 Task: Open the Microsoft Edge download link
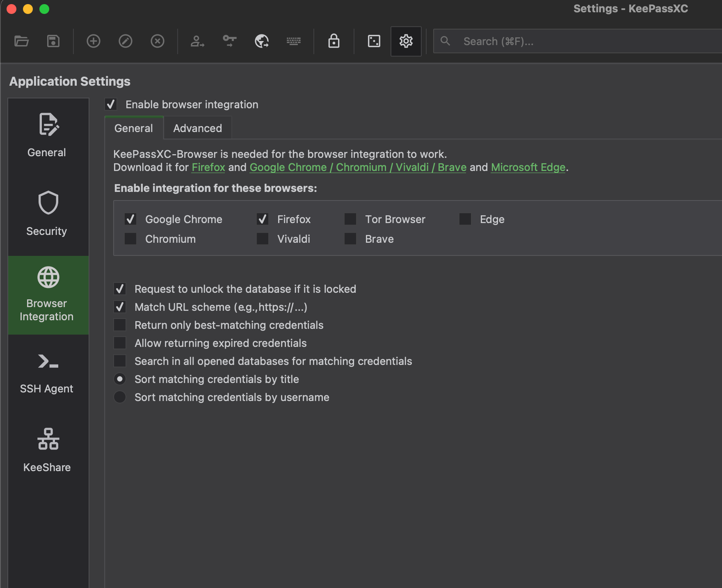click(x=528, y=167)
